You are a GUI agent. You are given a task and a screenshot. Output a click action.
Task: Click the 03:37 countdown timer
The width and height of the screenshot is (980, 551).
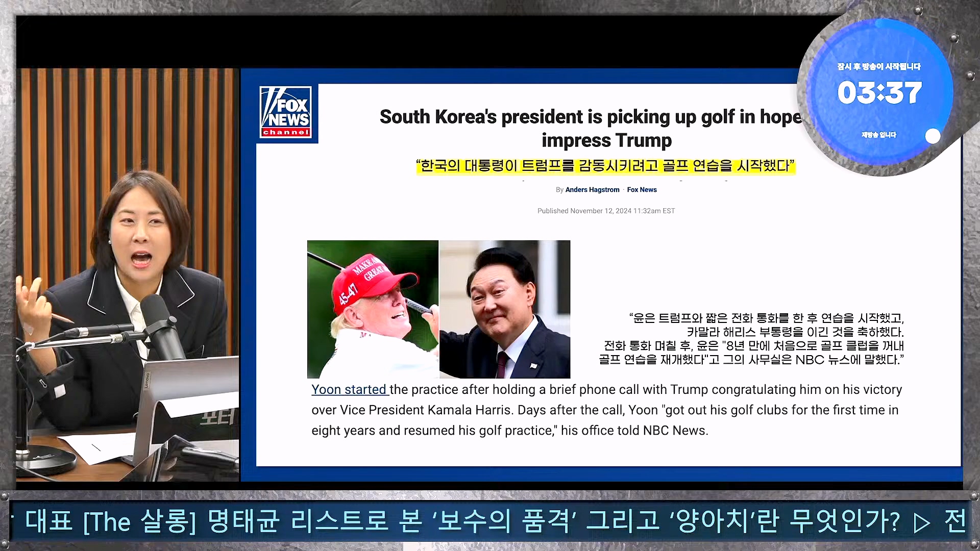tap(879, 93)
